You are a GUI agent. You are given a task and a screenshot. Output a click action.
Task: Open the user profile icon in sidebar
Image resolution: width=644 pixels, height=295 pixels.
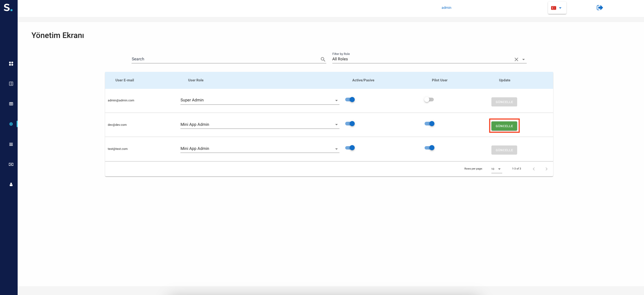pyautogui.click(x=11, y=184)
